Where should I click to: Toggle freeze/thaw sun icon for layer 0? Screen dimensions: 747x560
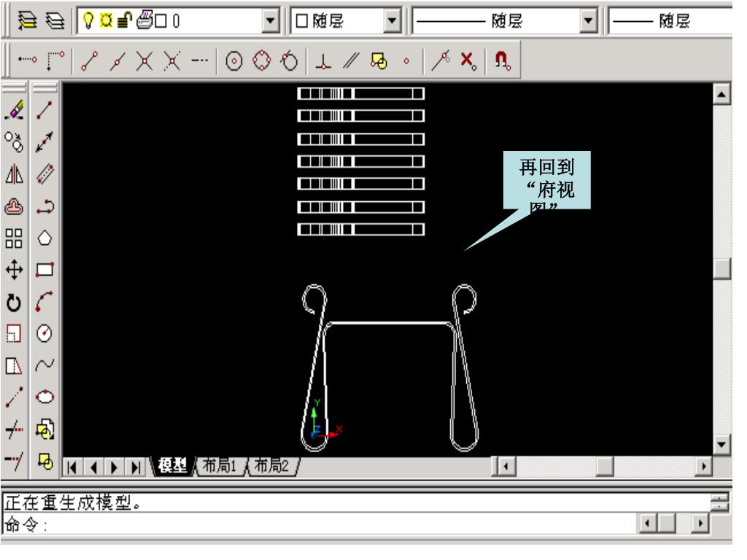tap(106, 20)
